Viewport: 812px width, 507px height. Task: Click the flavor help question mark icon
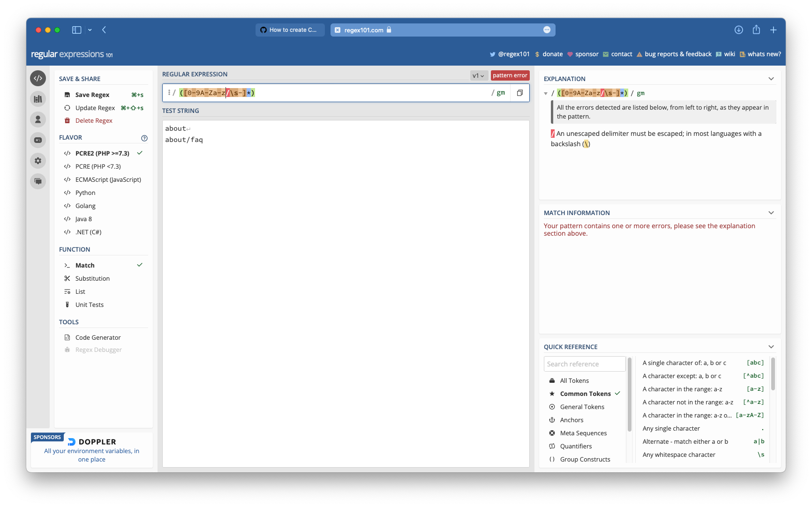pos(144,138)
